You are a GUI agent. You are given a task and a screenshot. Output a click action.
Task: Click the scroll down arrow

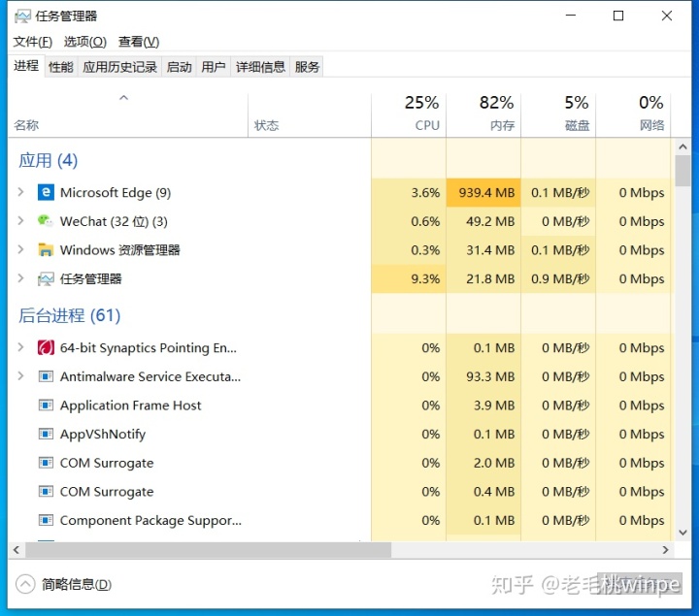pyautogui.click(x=682, y=533)
